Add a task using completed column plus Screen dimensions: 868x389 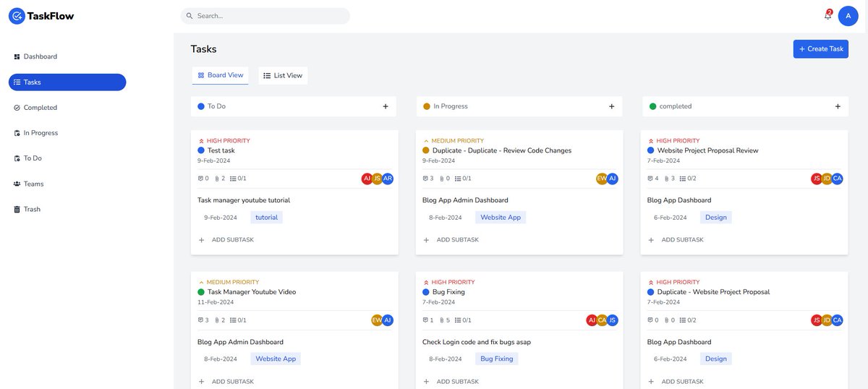[x=838, y=106]
